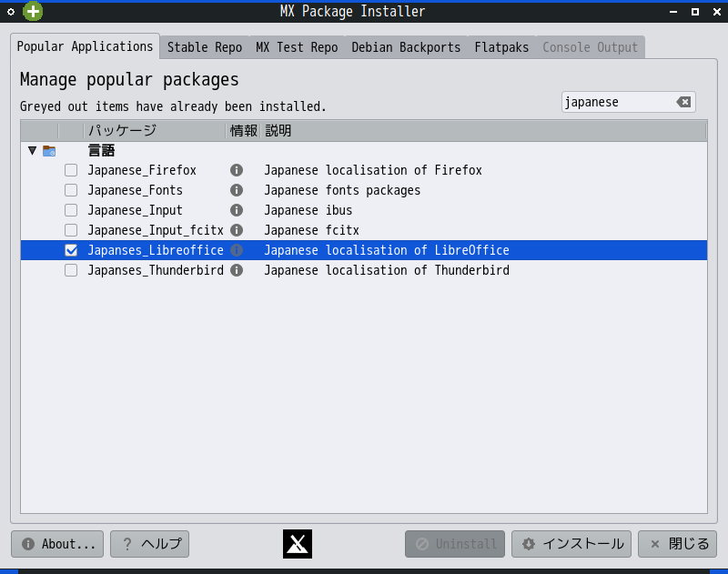The height and width of the screenshot is (574, 728).
Task: Close the installer with 閉じる button
Action: point(678,544)
